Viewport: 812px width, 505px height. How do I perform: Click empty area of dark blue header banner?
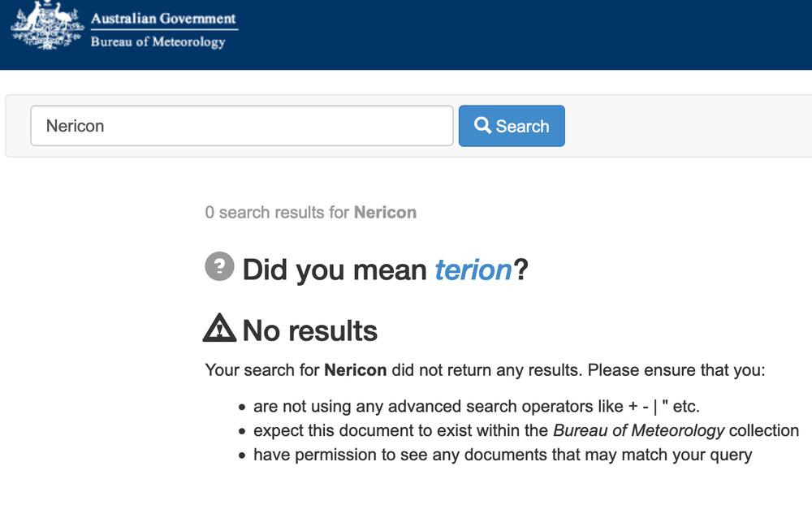tap(528, 34)
